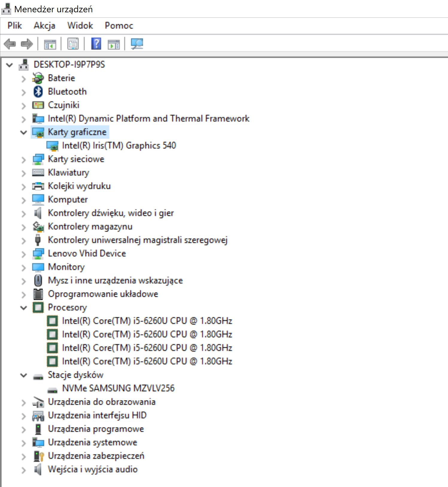This screenshot has height=487, width=448.
Task: Click the Forward arrow toolbar icon
Action: click(x=27, y=44)
